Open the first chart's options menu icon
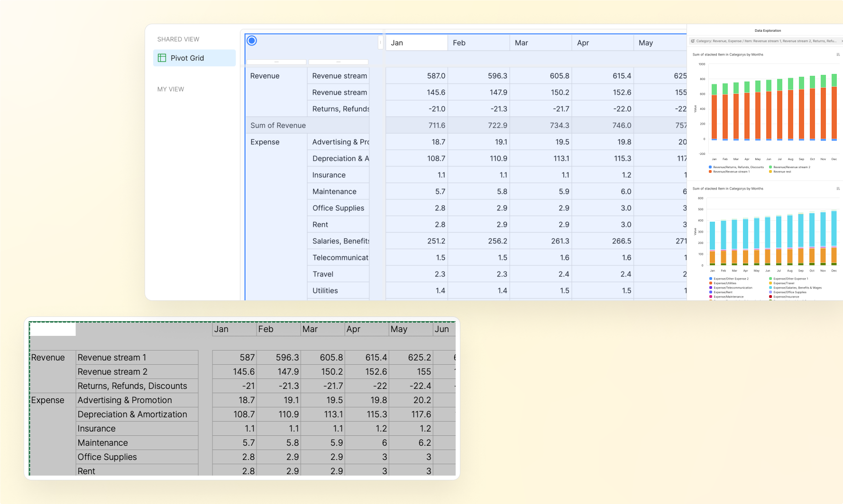This screenshot has width=843, height=504. pyautogui.click(x=838, y=54)
